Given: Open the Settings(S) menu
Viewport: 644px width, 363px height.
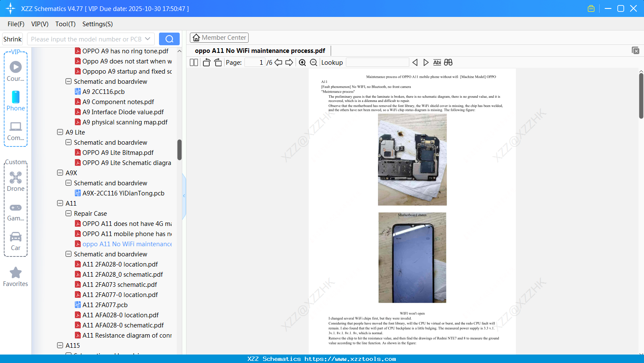Looking at the screenshot, I should point(98,24).
